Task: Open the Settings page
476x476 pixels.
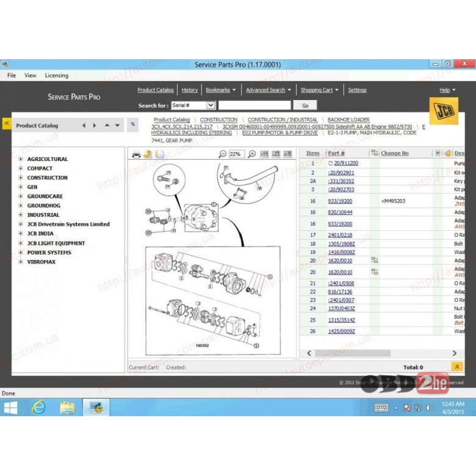Action: click(x=357, y=90)
